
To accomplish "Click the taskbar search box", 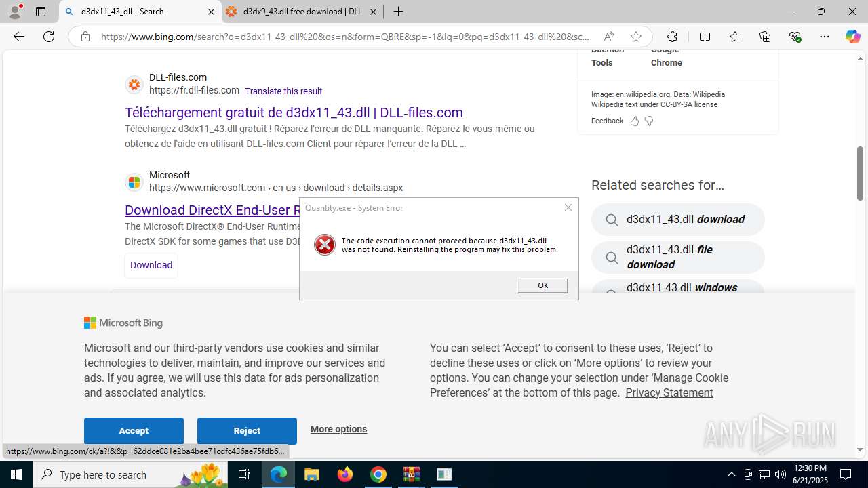I will point(130,474).
